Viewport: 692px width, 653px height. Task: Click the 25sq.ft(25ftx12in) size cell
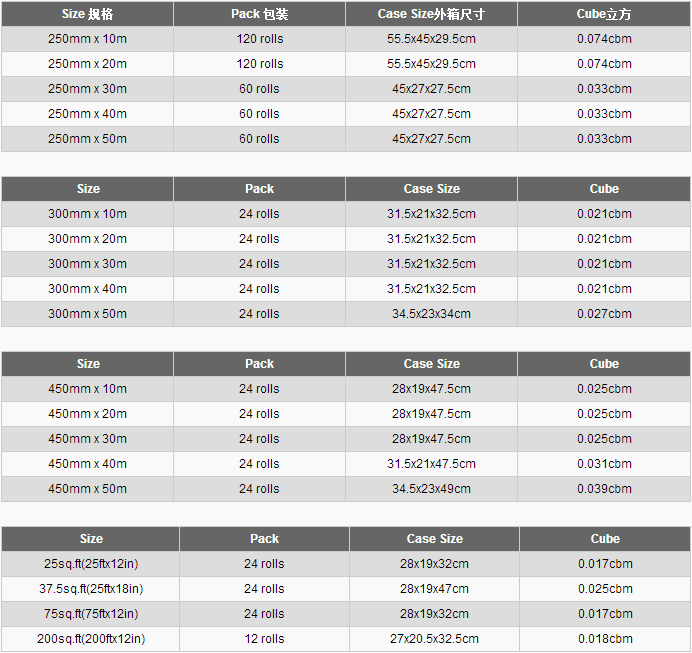point(91,564)
